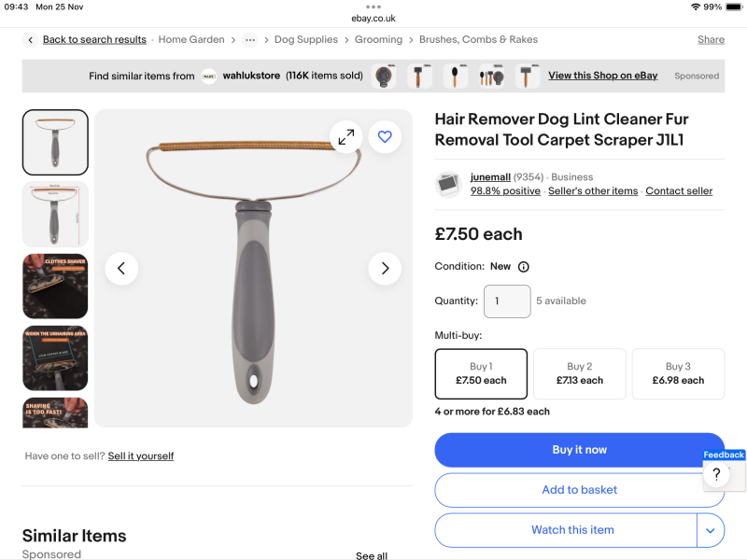
Task: Tap the info icon beside the New condition
Action: tap(523, 266)
